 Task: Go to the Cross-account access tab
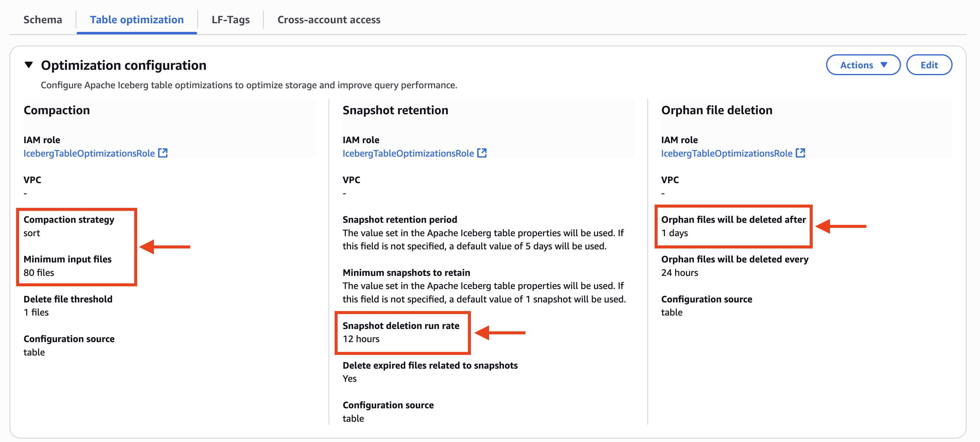click(x=329, y=19)
